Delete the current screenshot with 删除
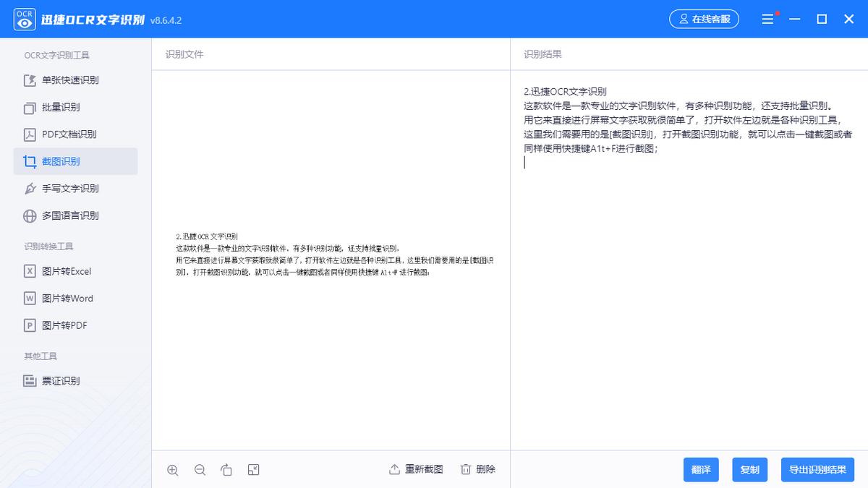Viewport: 868px width, 488px height. tap(477, 469)
